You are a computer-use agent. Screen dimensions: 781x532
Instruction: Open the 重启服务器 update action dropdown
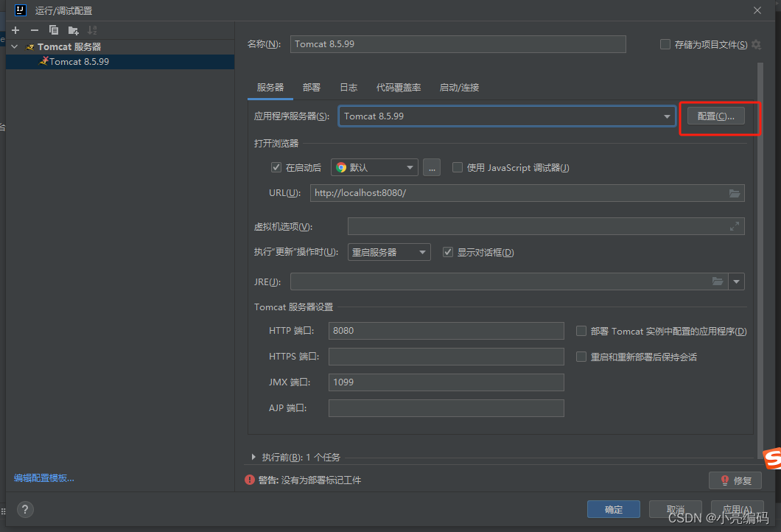pyautogui.click(x=389, y=252)
